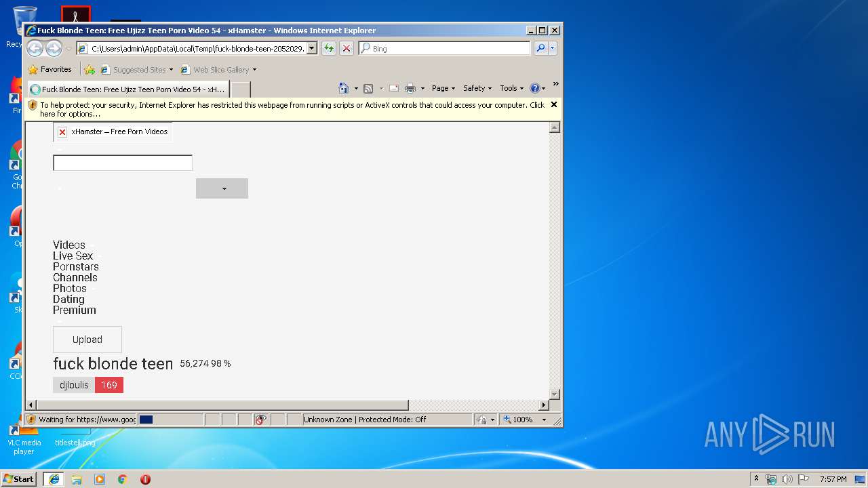Expand the command bar overflow chevron
868x488 pixels.
[x=555, y=85]
